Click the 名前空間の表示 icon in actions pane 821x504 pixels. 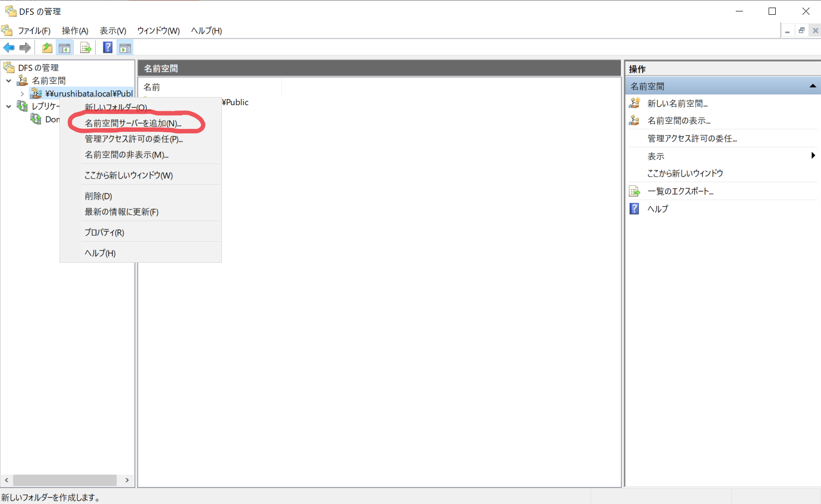click(634, 120)
